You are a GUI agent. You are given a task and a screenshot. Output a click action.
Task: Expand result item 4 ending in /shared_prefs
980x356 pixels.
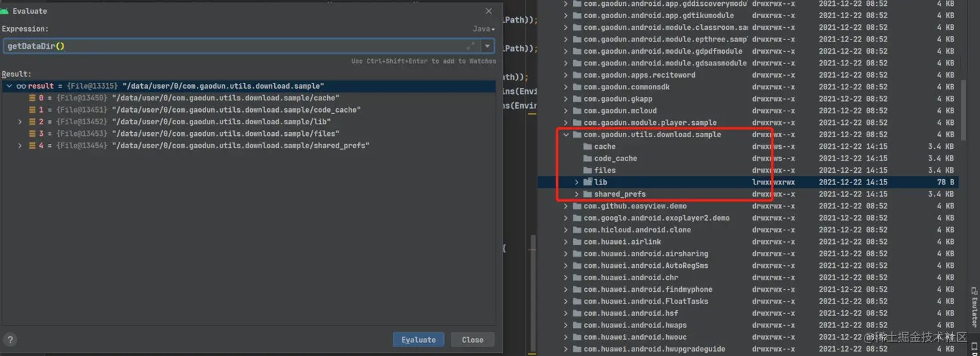(20, 146)
